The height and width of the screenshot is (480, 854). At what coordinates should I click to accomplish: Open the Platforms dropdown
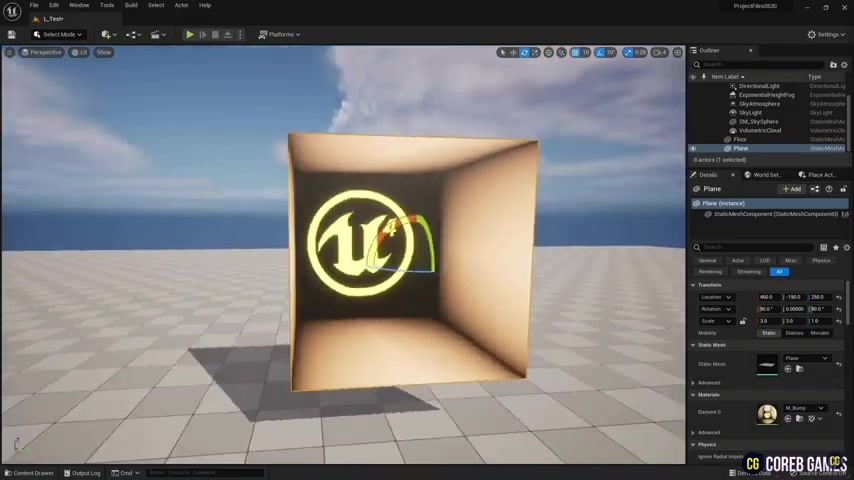(x=279, y=34)
